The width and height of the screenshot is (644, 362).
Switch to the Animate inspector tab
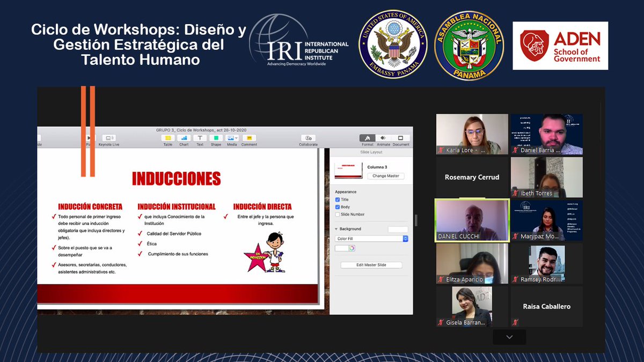click(383, 138)
